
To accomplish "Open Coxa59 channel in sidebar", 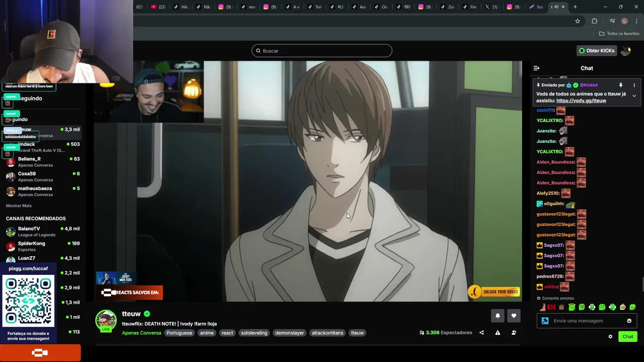I will (x=43, y=176).
